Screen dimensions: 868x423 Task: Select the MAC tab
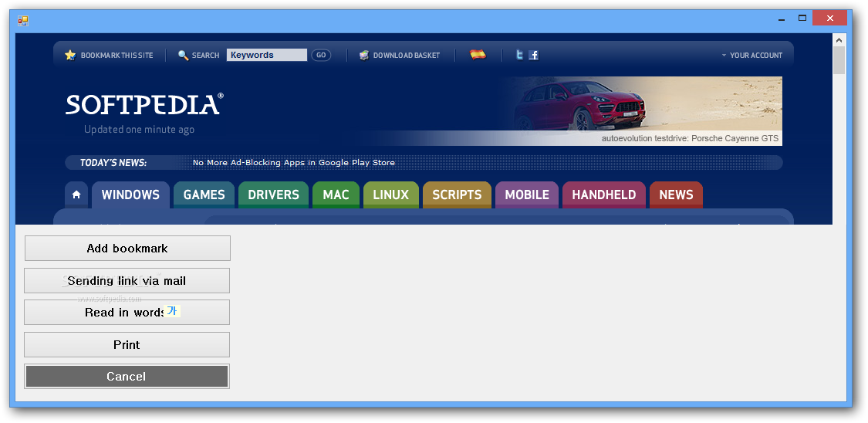pos(336,195)
